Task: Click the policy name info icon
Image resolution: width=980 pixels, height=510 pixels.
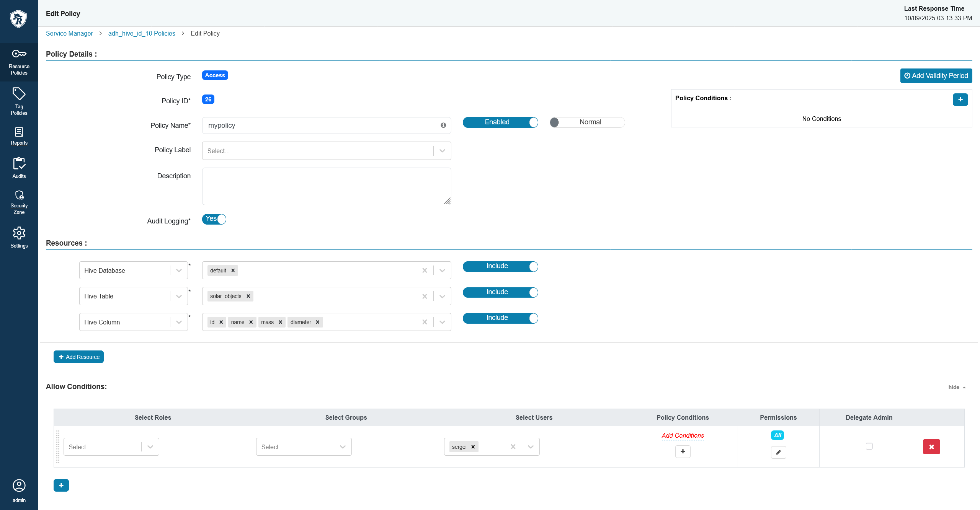Action: tap(443, 125)
